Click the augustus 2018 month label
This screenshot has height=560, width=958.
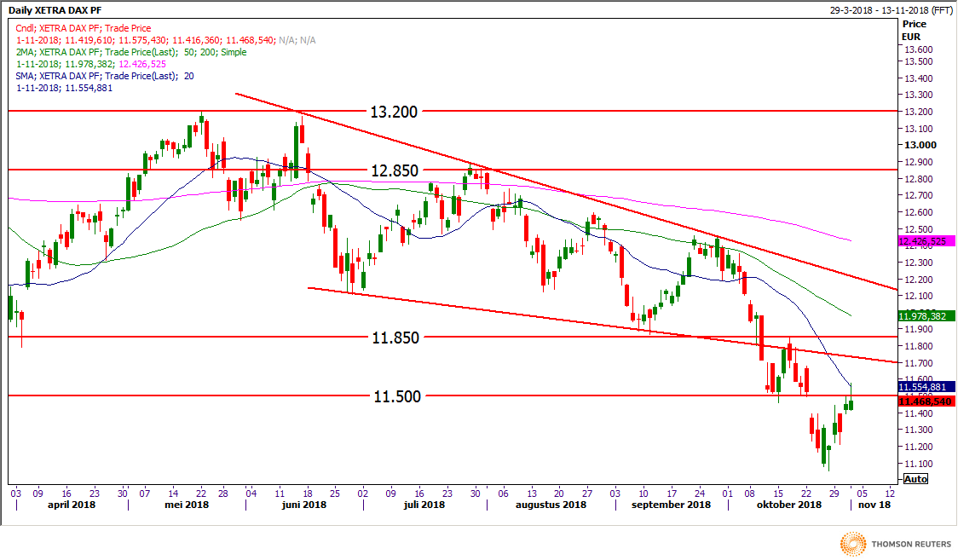coord(551,505)
